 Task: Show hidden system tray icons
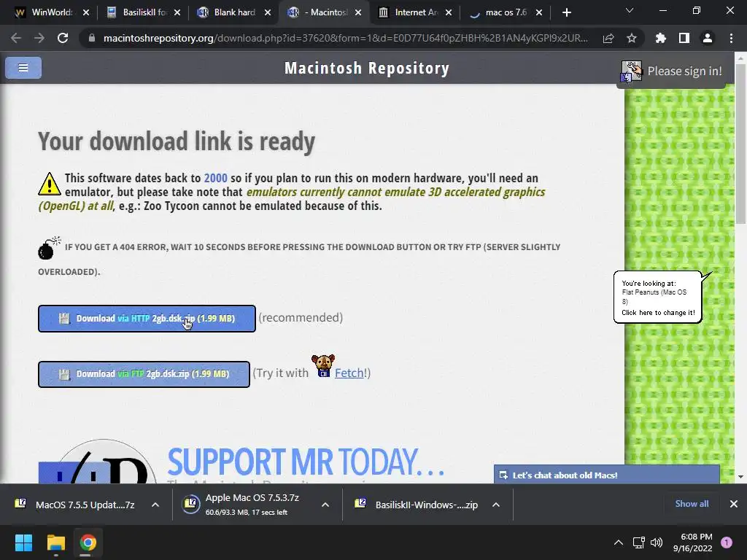tap(619, 542)
